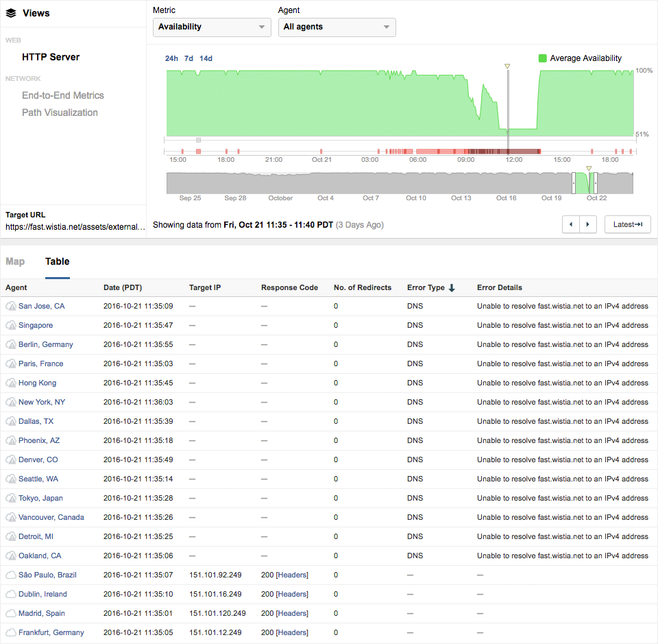
Task: Click cloud icon beside São Paulo, Brazil
Action: tap(11, 575)
